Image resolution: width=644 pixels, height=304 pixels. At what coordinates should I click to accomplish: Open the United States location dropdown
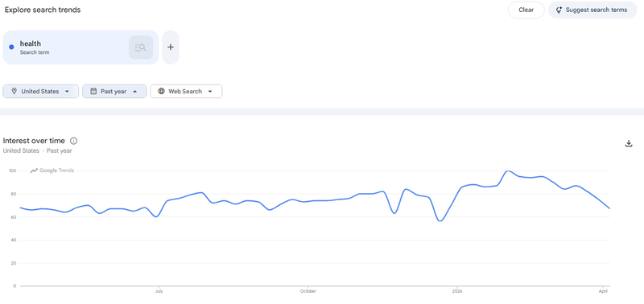41,91
